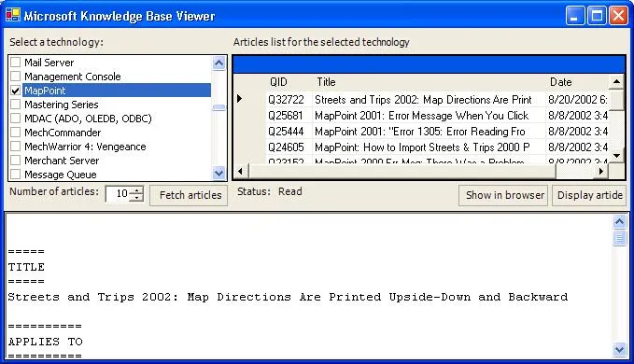
Task: Click the TITLE heading in the text pane
Action: pyautogui.click(x=26, y=267)
